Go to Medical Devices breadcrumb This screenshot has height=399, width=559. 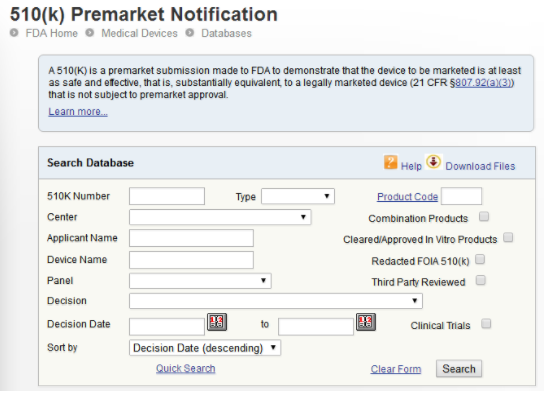(139, 33)
